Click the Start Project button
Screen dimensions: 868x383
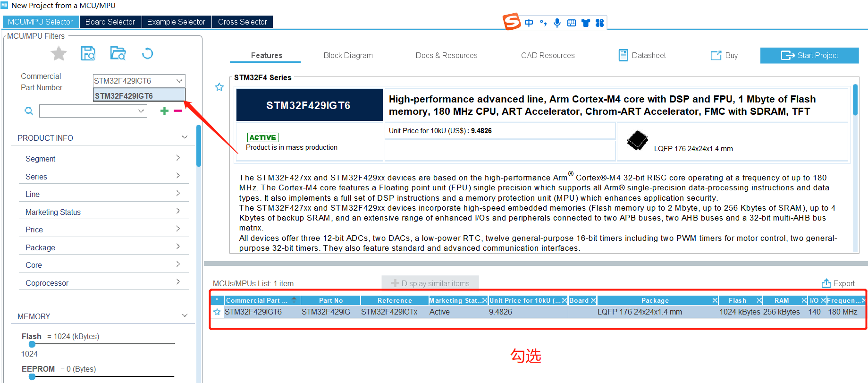pos(809,55)
